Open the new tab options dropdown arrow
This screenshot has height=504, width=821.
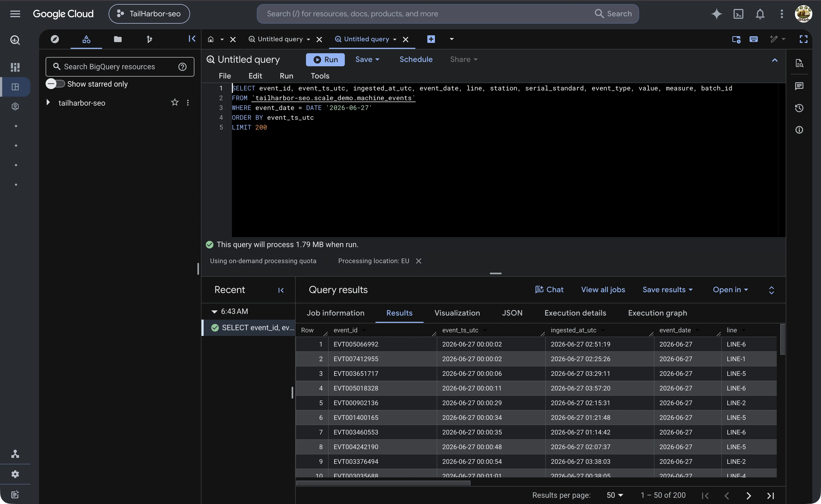(451, 39)
